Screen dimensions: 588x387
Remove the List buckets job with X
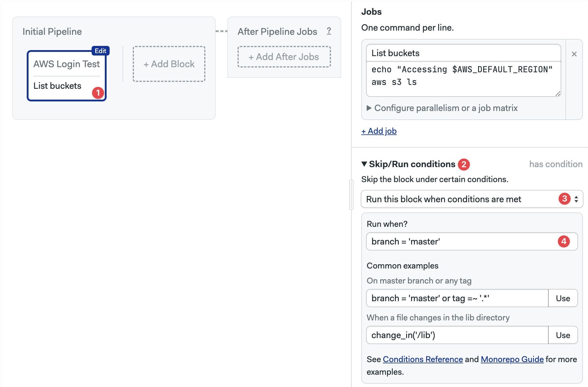pos(574,54)
